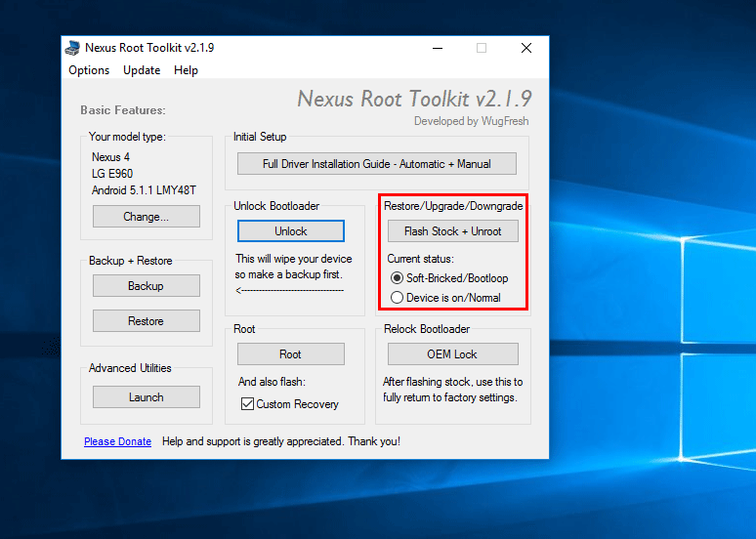Click the Change... model type button

(146, 217)
